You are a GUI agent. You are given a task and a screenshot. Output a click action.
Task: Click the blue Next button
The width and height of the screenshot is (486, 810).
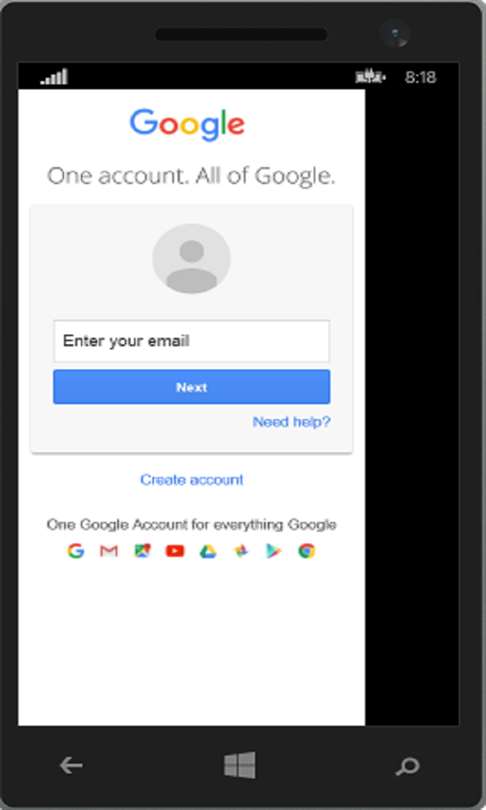(x=191, y=387)
